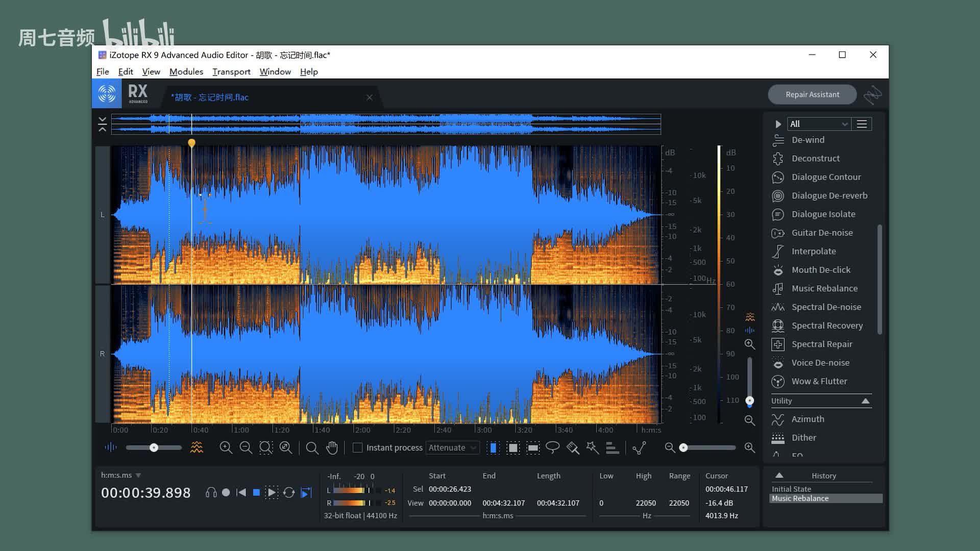
Task: Open Music Rebalance module
Action: point(824,288)
